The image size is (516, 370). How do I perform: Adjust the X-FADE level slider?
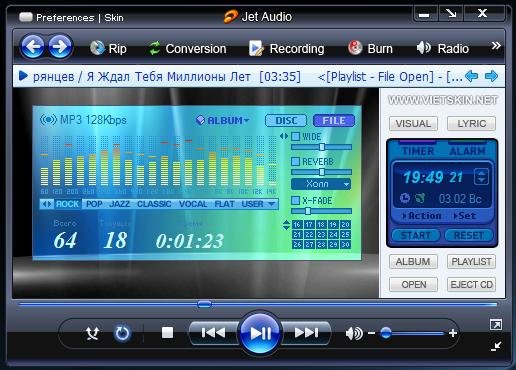pyautogui.click(x=321, y=211)
